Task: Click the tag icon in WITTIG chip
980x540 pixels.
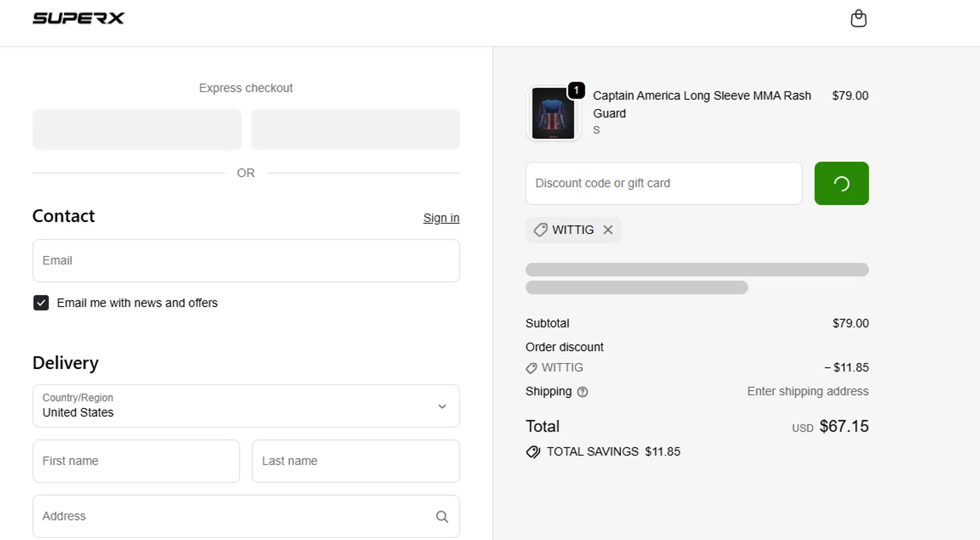Action: (x=540, y=230)
